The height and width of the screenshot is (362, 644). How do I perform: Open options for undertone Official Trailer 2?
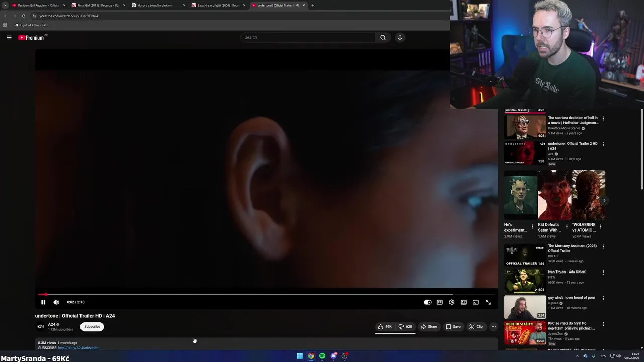(x=603, y=144)
